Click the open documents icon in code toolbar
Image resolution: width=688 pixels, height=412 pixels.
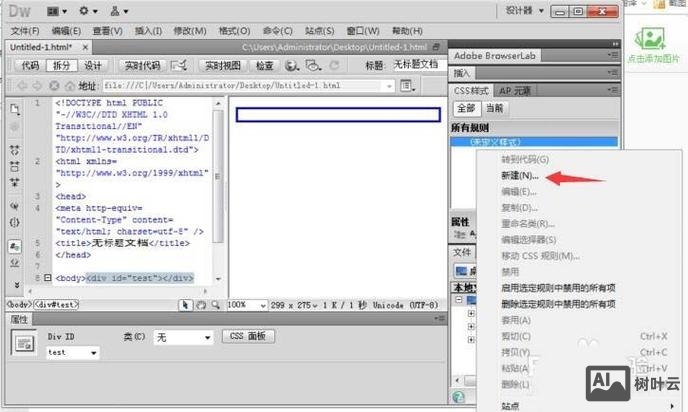click(x=15, y=109)
